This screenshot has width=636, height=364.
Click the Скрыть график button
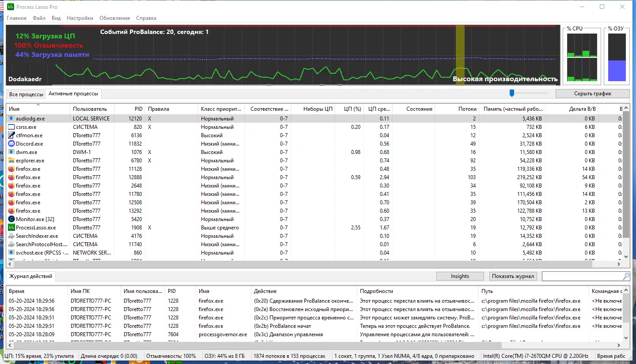point(593,94)
